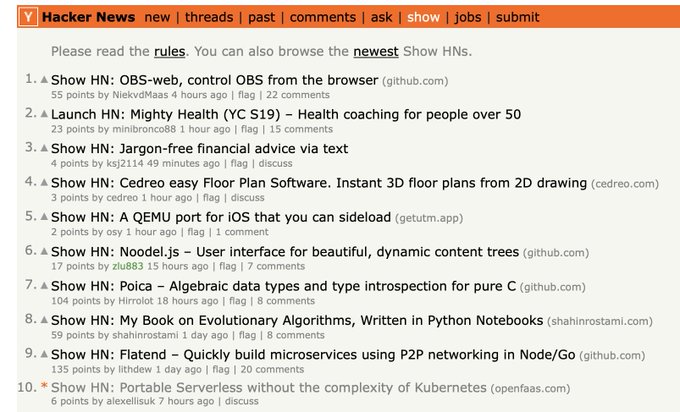The width and height of the screenshot is (680, 412).
Task: Open the submit page
Action: click(518, 17)
